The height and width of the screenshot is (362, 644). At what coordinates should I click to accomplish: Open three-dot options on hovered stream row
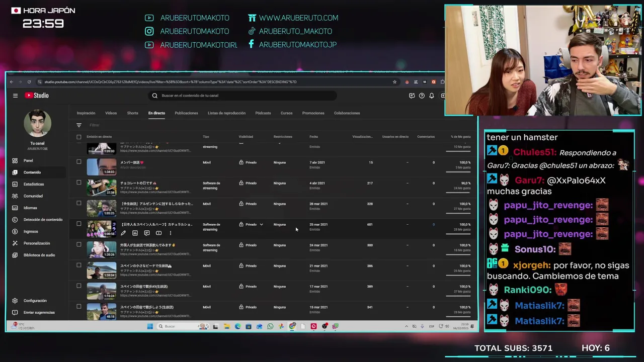point(170,233)
